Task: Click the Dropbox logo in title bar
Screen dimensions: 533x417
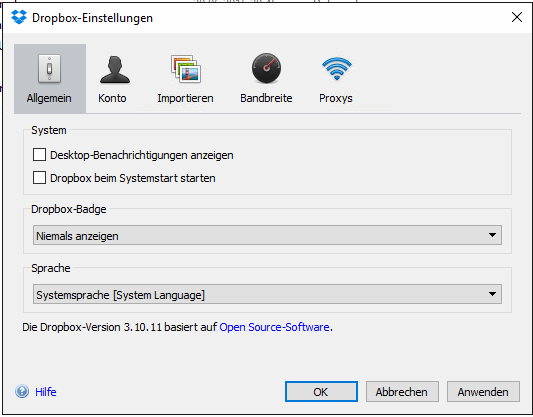Action: pyautogui.click(x=19, y=17)
